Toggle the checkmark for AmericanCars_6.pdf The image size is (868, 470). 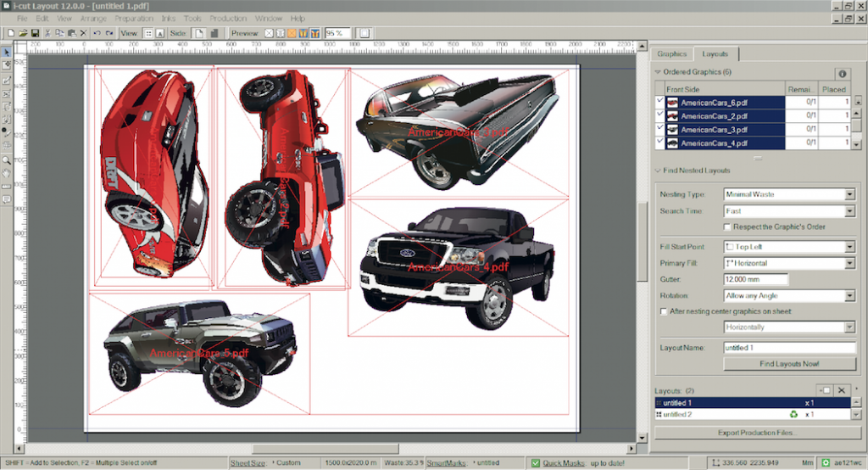click(659, 102)
